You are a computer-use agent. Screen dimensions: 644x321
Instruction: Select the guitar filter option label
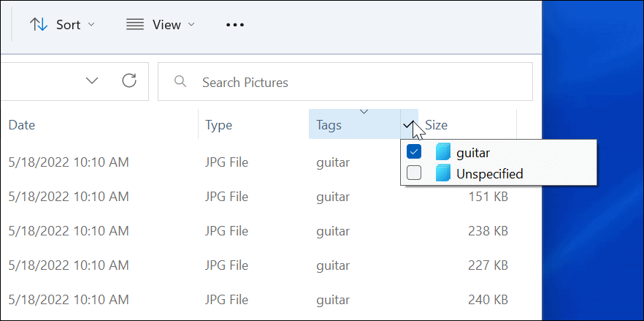point(472,153)
